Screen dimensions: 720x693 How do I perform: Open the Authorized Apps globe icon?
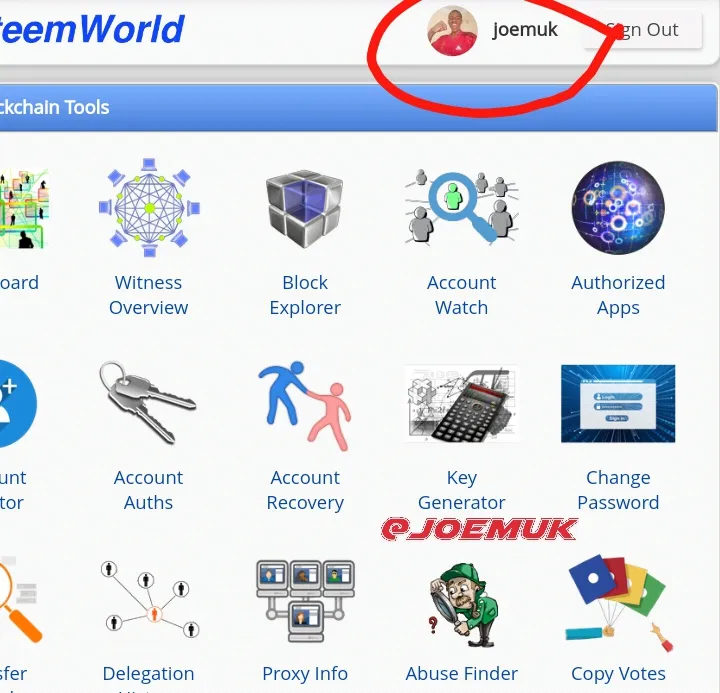pos(618,208)
